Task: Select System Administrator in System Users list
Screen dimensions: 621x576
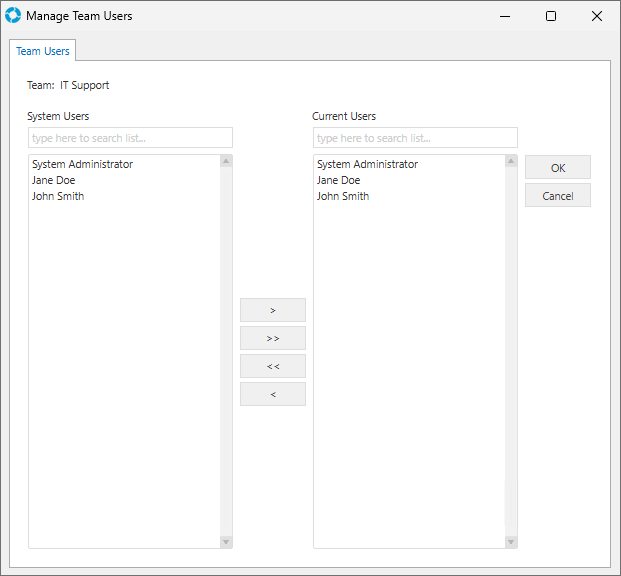Action: (82, 164)
